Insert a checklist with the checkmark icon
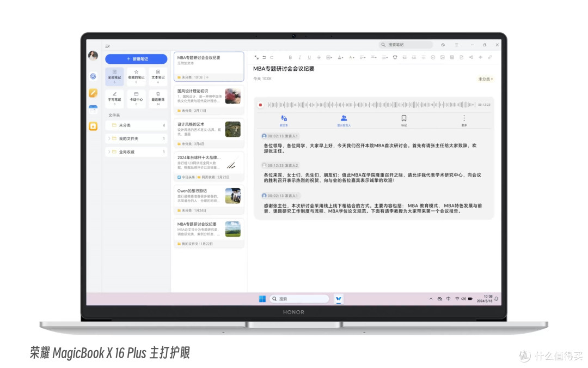588x368 pixels. click(x=433, y=57)
